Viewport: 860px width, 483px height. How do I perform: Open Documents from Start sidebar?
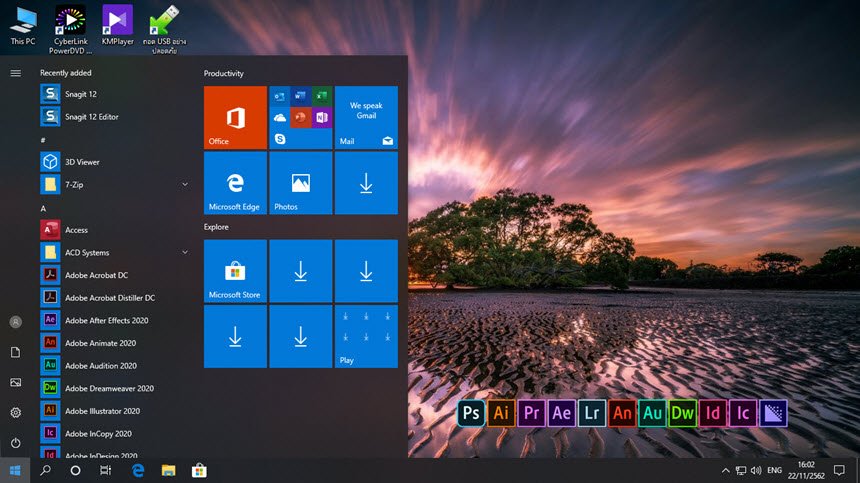click(x=15, y=352)
